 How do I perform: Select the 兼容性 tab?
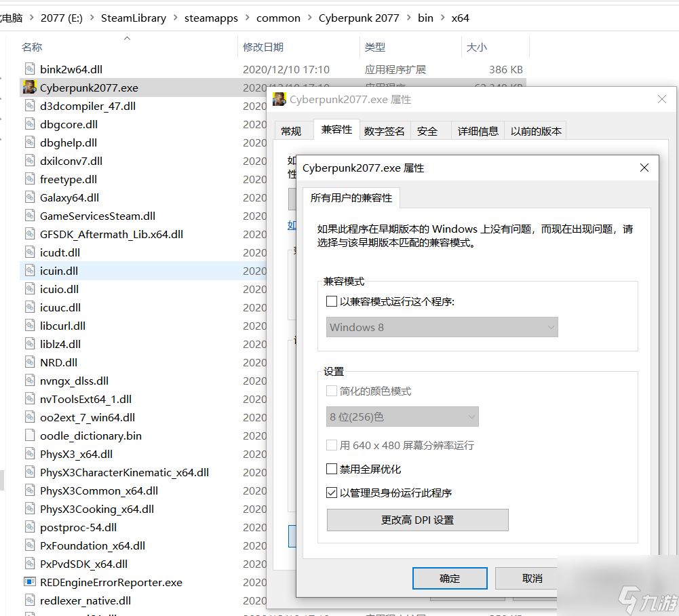coord(336,130)
